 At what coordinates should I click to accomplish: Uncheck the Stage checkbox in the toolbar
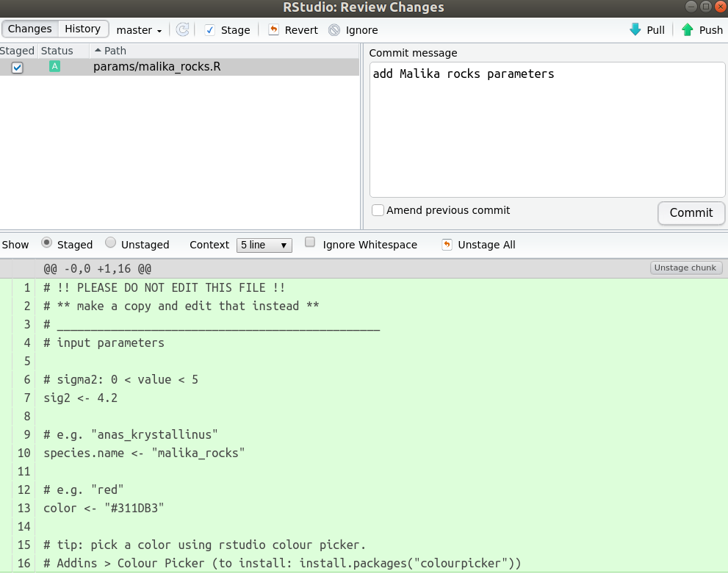(x=211, y=30)
